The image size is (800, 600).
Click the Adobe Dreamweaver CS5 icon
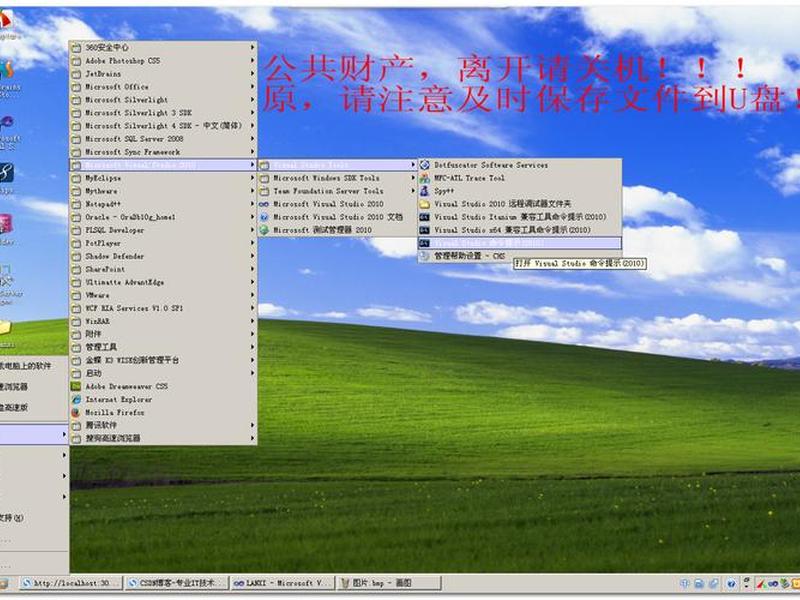coord(76,386)
